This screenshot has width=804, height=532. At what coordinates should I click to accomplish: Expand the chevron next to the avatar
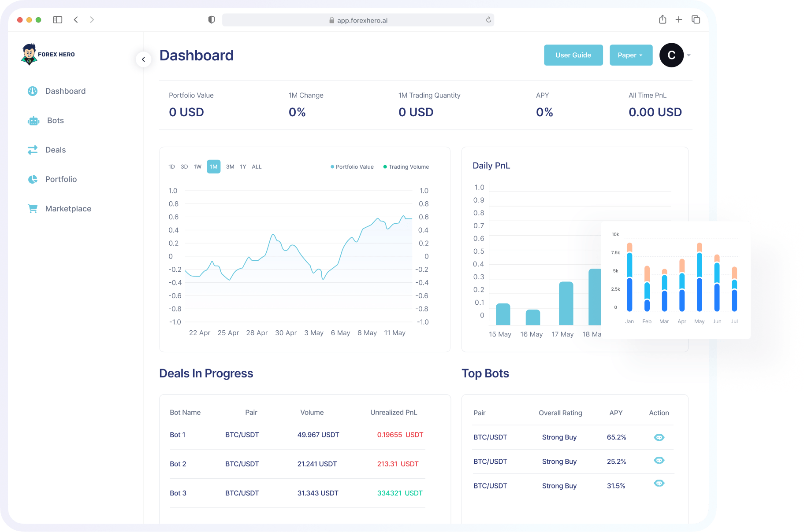click(688, 55)
